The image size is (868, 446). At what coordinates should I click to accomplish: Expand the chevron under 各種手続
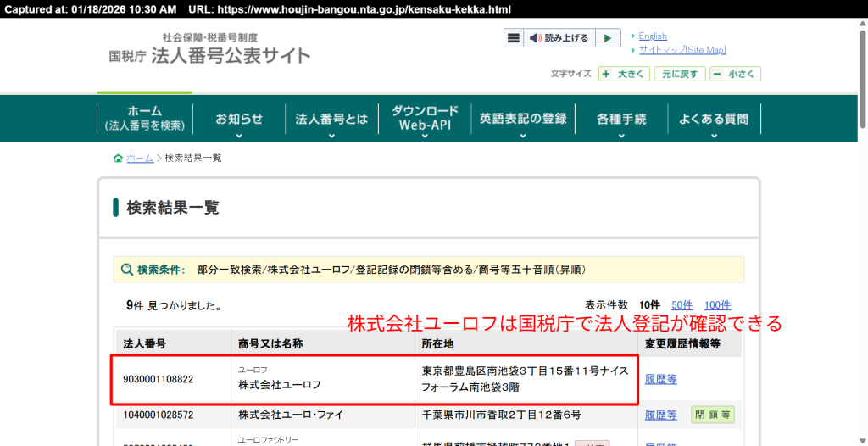click(621, 135)
